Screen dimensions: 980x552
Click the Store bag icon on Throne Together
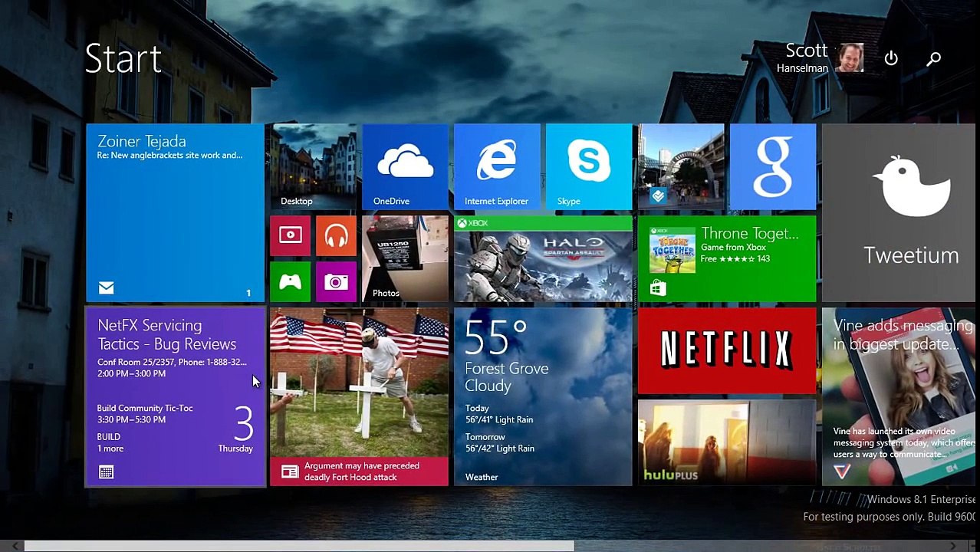(x=658, y=288)
